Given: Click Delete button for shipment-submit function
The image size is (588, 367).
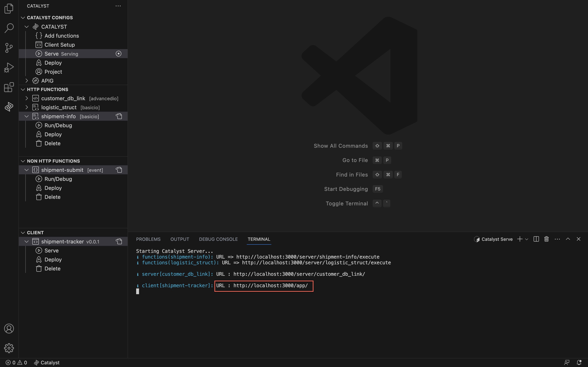Looking at the screenshot, I should point(52,197).
